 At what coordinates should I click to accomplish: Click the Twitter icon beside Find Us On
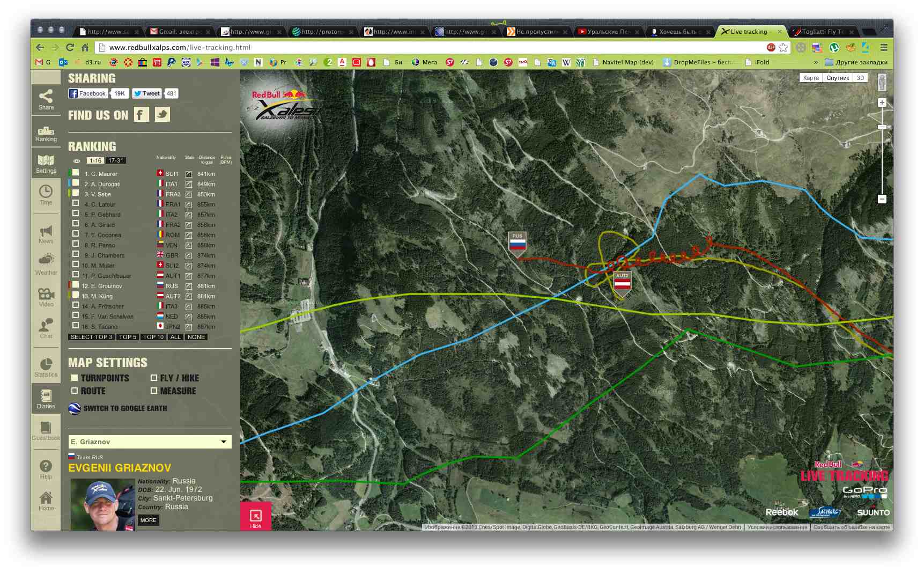click(x=162, y=114)
